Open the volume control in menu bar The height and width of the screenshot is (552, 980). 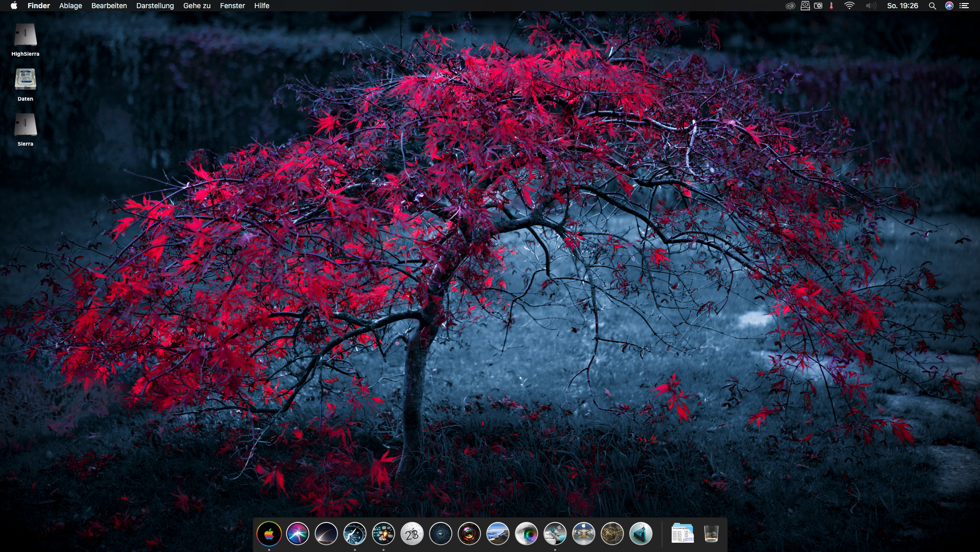pos(870,6)
